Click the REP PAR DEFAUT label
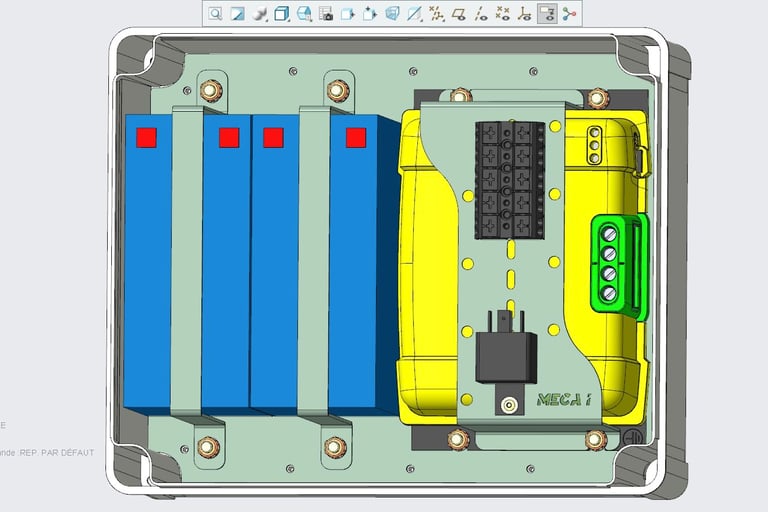Viewport: 768px width, 512px height. pos(57,453)
